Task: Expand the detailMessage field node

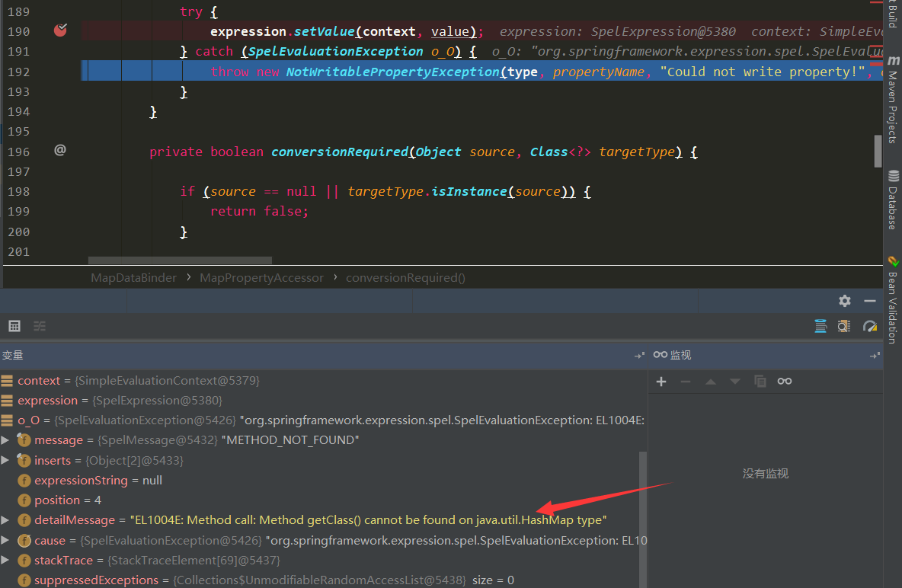Action: click(5, 520)
